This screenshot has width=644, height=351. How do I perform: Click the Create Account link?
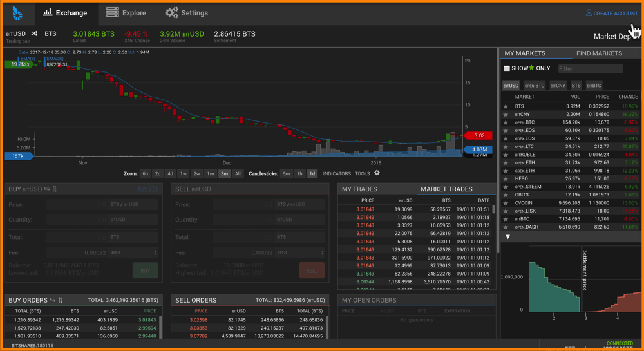[615, 14]
